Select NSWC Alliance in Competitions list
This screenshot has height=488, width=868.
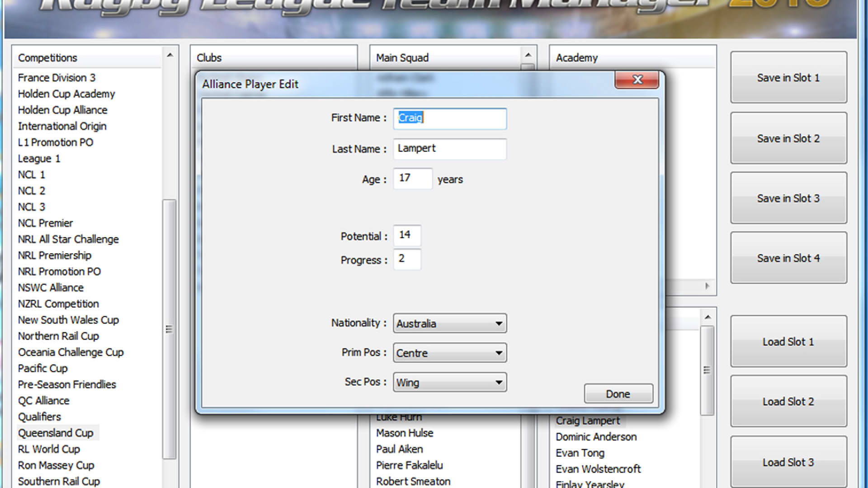point(51,288)
